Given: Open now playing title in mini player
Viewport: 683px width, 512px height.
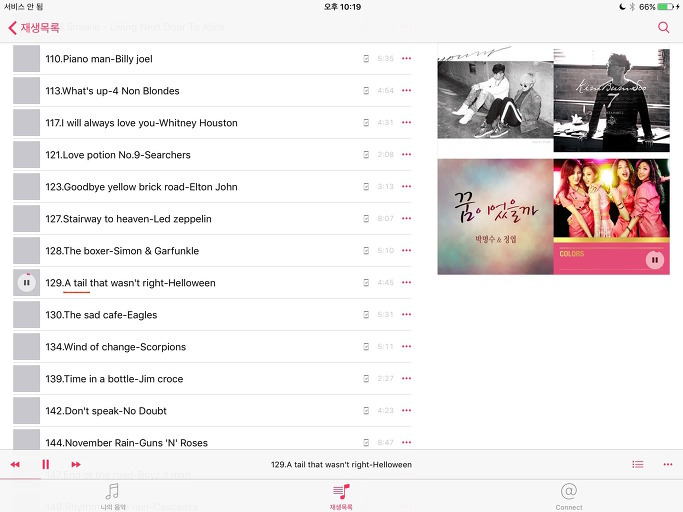Looking at the screenshot, I should point(341,465).
